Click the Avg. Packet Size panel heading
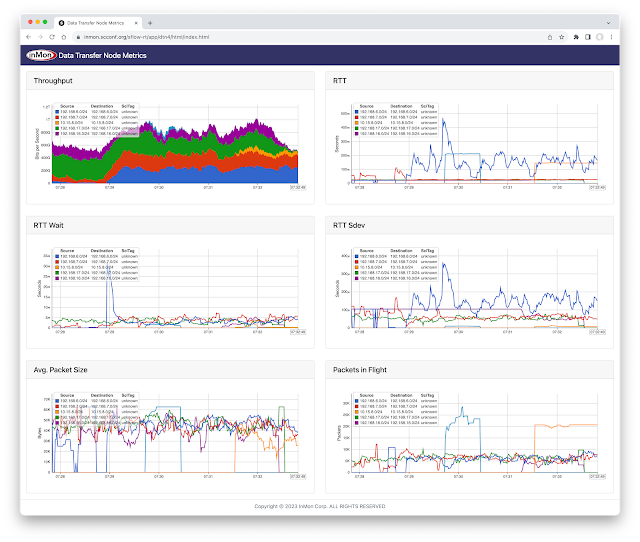 click(60, 370)
